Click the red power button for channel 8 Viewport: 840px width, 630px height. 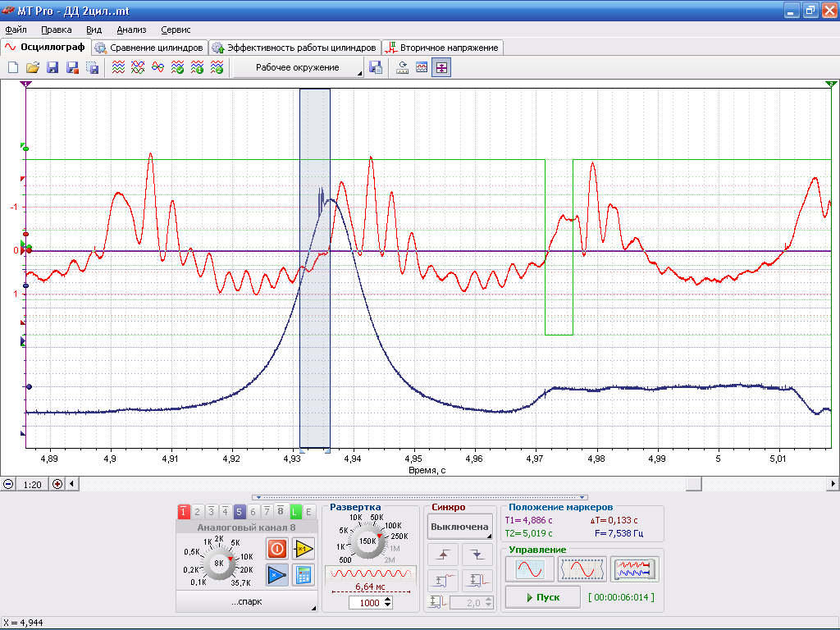tap(277, 549)
